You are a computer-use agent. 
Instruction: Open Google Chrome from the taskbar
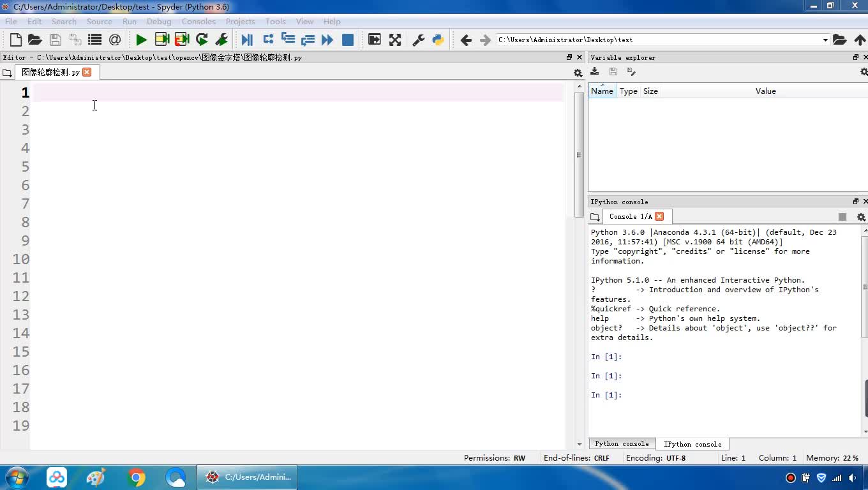[x=136, y=477]
